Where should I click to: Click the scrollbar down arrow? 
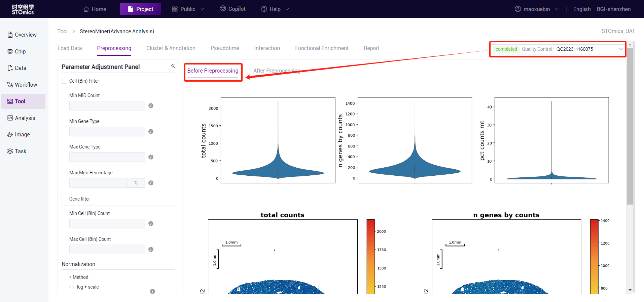pos(630,290)
